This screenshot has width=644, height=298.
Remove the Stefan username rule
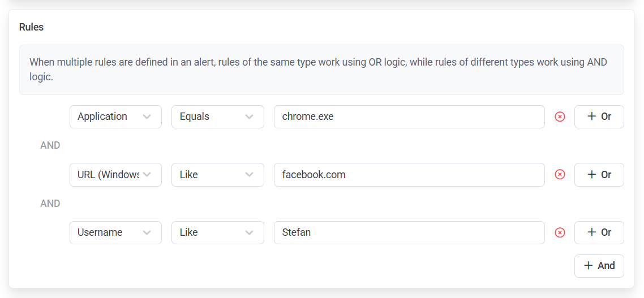pos(560,232)
